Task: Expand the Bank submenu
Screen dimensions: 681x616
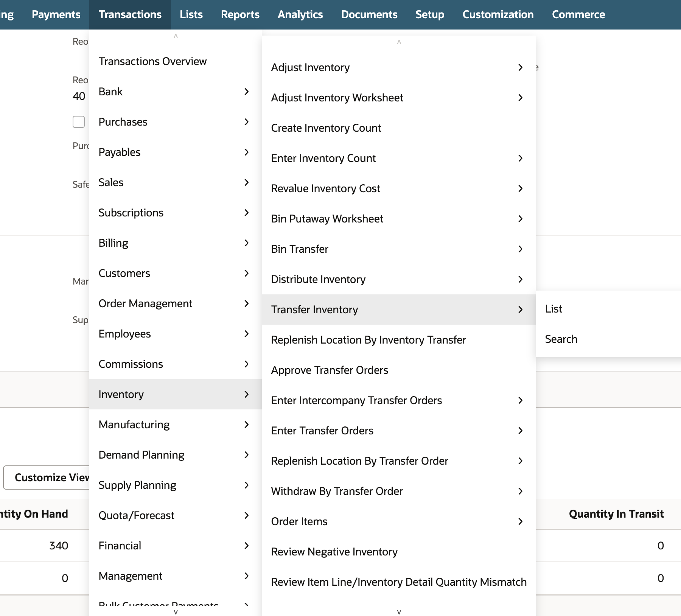Action: pos(175,92)
